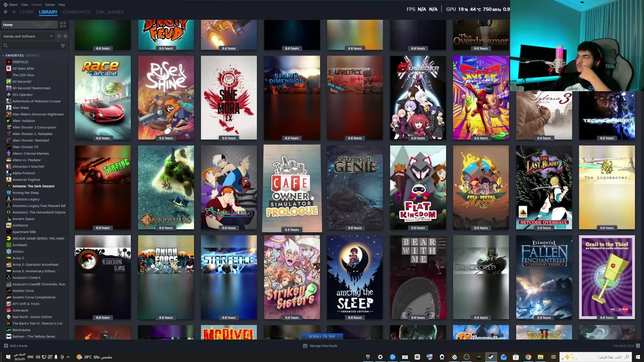Open Bear With Me game cover
Image resolution: width=644 pixels, height=362 pixels.
pyautogui.click(x=418, y=278)
